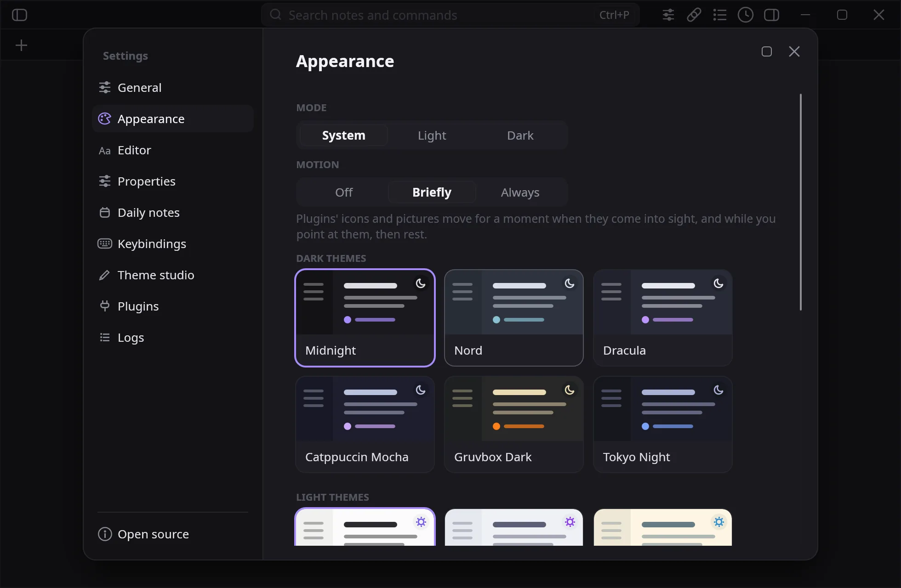Click the Open source info link

[x=173, y=534]
